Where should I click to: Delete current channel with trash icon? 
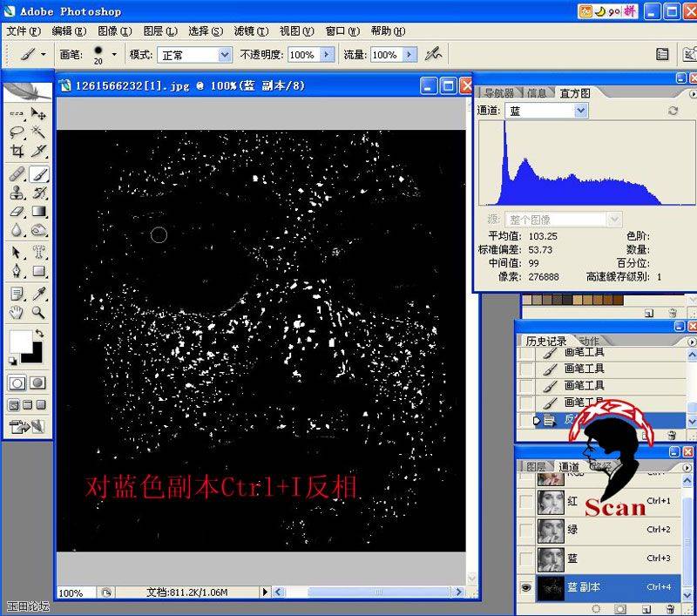(x=670, y=609)
